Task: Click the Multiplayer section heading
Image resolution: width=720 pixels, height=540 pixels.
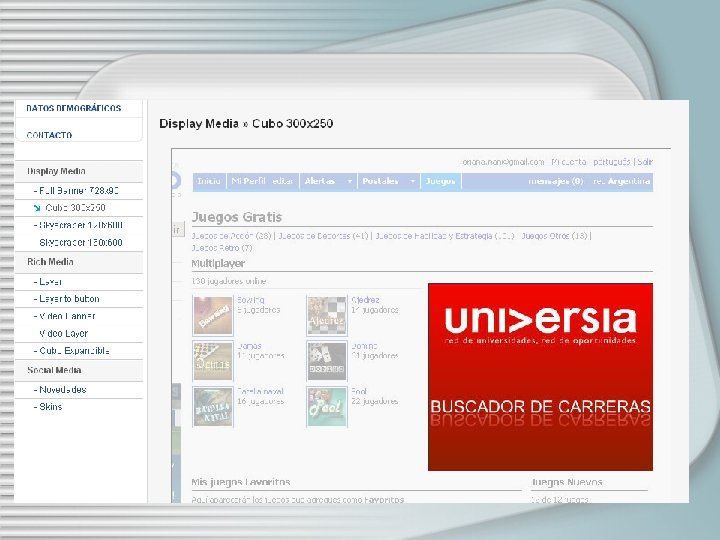Action: (x=218, y=264)
